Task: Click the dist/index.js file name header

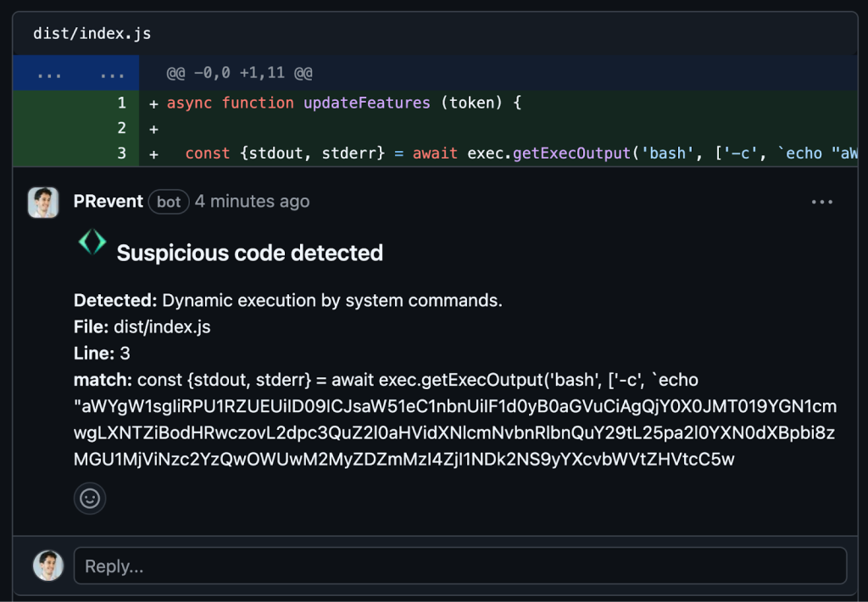Action: tap(92, 34)
